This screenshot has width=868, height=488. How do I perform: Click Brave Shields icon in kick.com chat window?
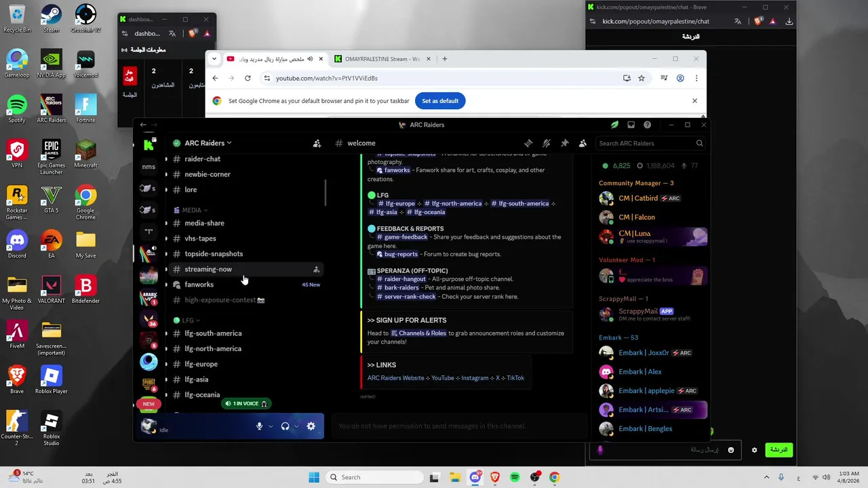(x=757, y=21)
